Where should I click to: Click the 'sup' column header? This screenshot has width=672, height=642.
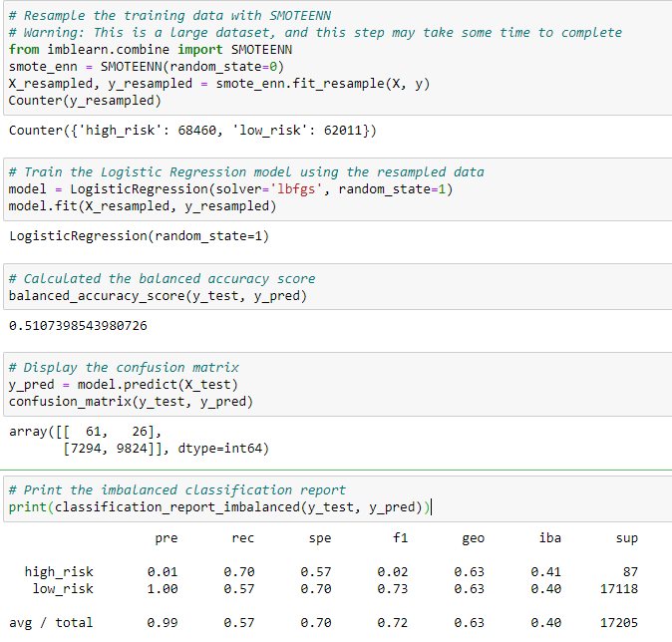(x=626, y=538)
